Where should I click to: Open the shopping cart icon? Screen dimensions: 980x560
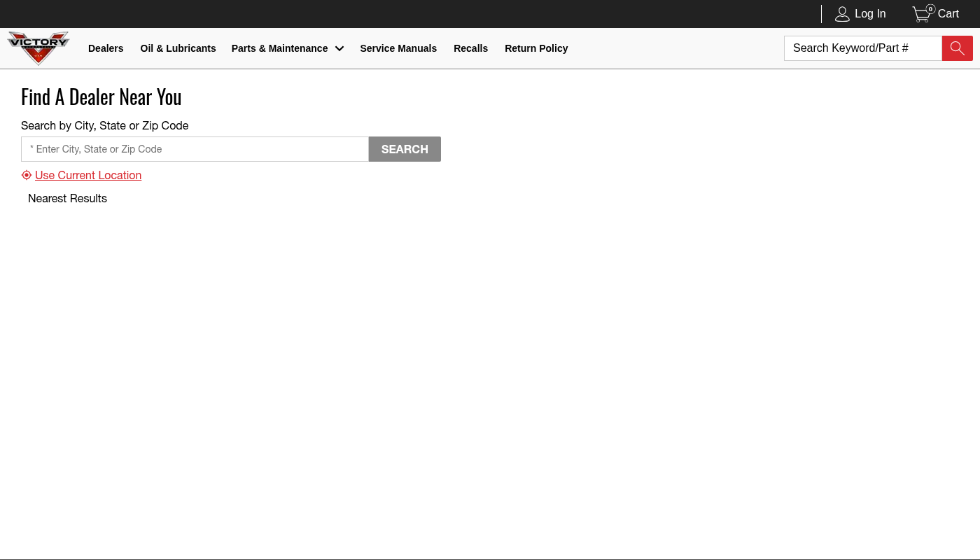921,15
